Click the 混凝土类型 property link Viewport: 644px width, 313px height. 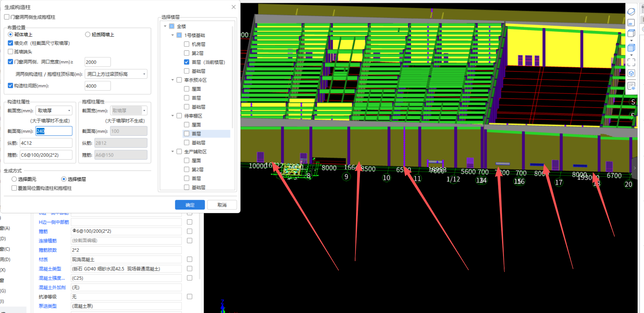[50, 269]
